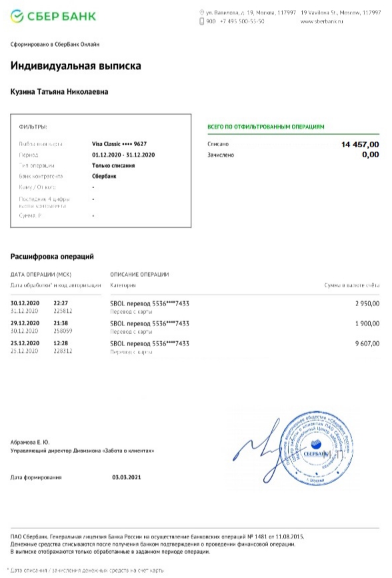Image resolution: width=392 pixels, height=578 pixels.
Task: Click the amount 1 900,00
Action: 367,323
